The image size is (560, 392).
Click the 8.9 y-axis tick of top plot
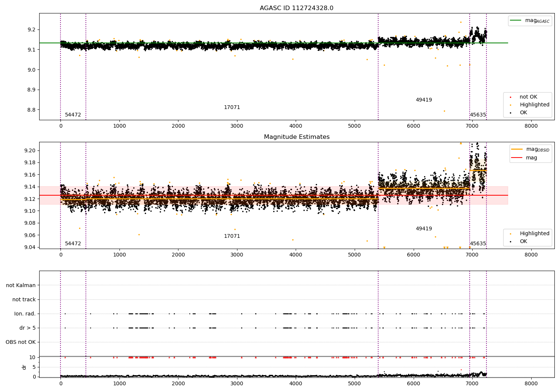[x=31, y=90]
